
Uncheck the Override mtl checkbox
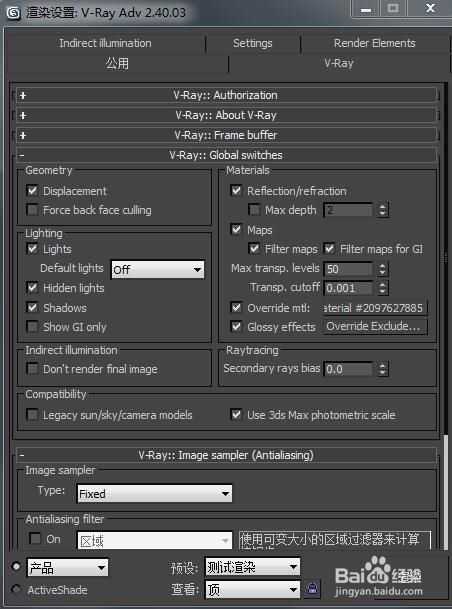coord(236,308)
